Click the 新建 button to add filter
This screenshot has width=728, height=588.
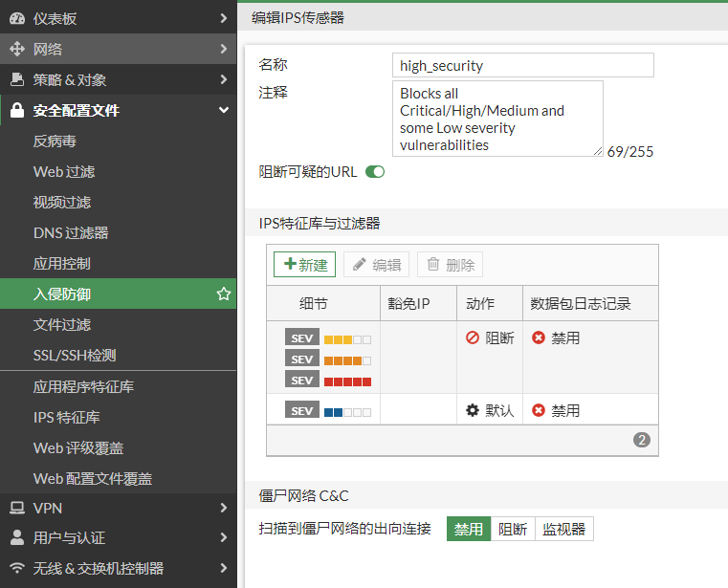click(x=304, y=265)
